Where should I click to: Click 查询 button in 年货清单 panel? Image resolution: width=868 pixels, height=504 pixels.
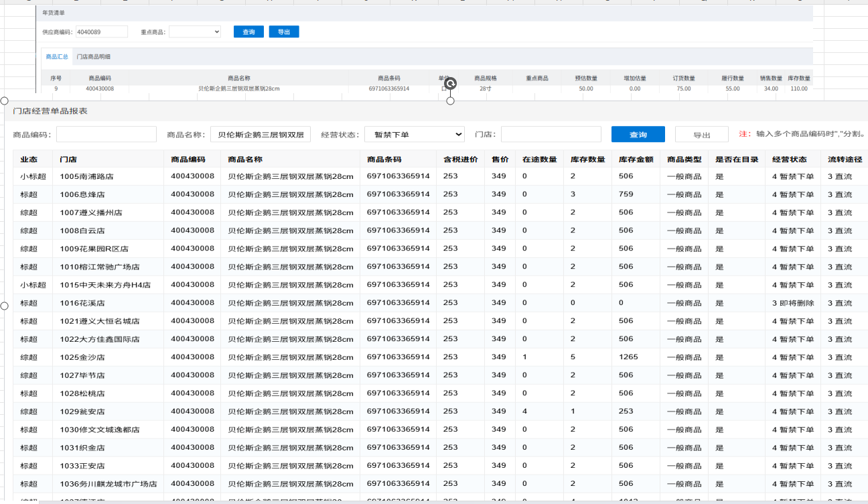coord(248,32)
